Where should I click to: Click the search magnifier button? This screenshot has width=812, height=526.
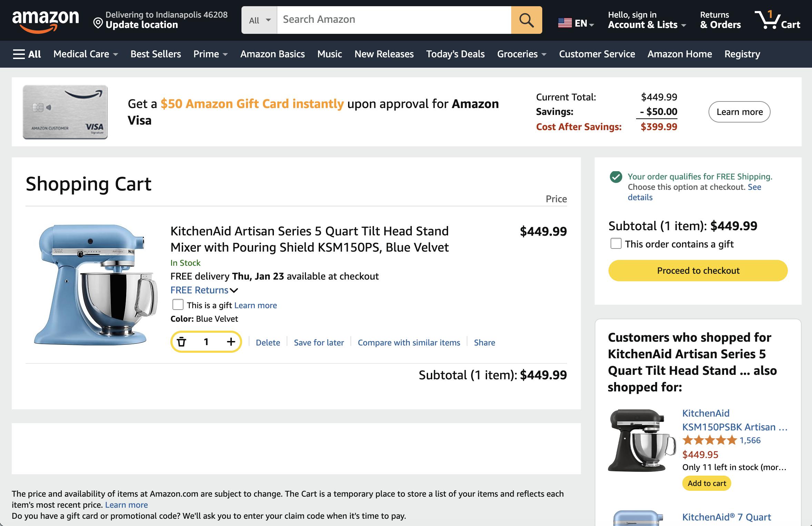(526, 20)
